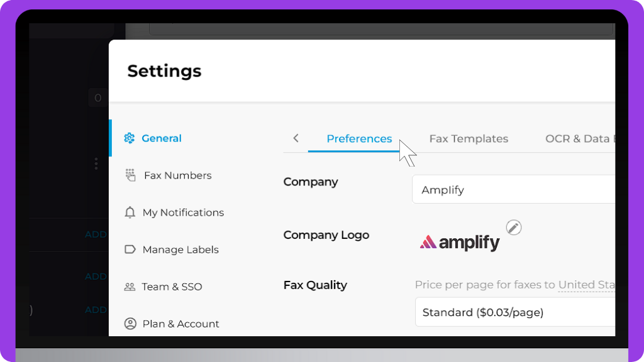Image resolution: width=644 pixels, height=362 pixels.
Task: Select the OCR & Data tab
Action: pos(579,139)
